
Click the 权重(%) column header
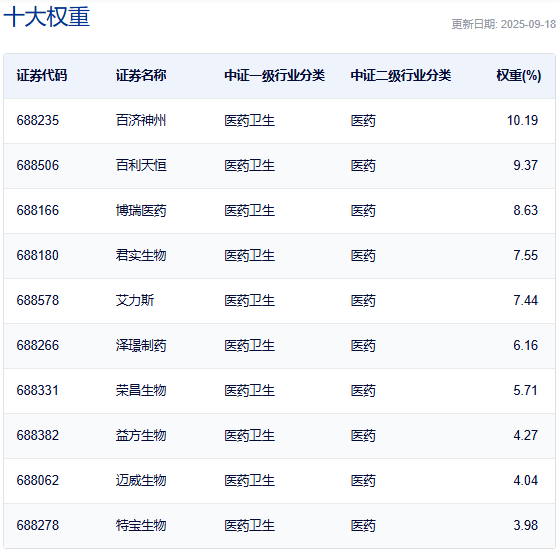click(519, 76)
